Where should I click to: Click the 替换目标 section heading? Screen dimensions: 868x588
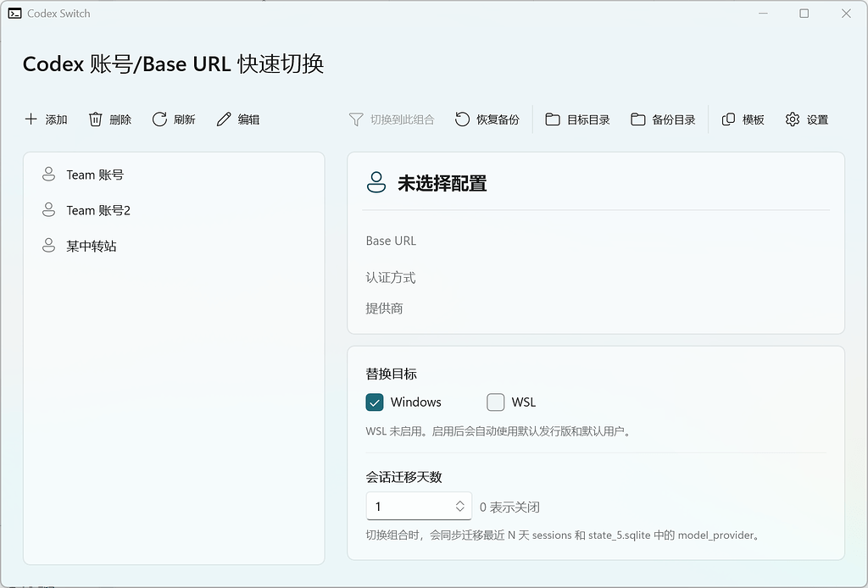(392, 374)
